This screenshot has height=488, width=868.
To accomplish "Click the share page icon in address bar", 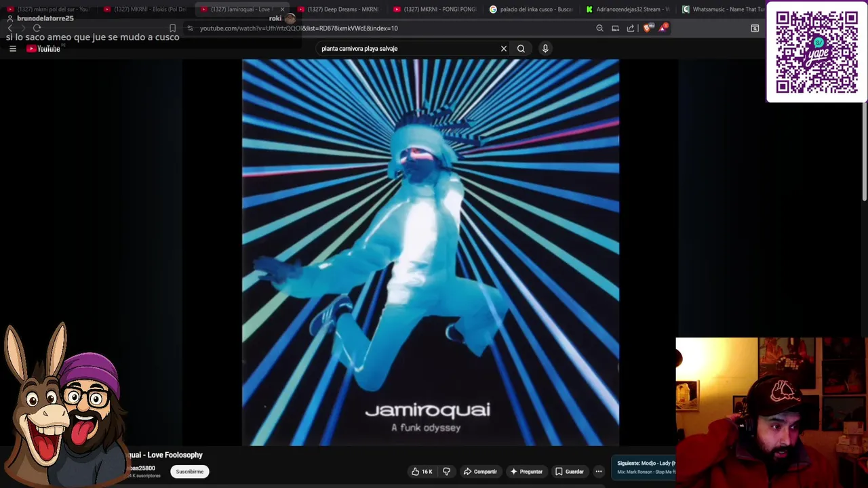I will (x=631, y=28).
